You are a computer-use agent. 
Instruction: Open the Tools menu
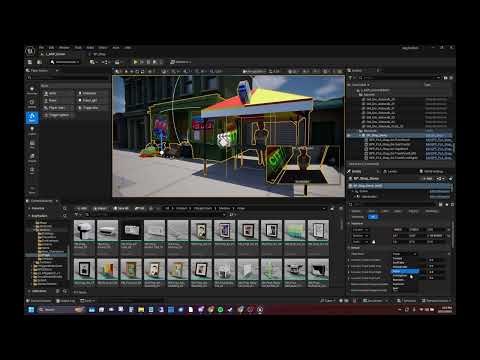pyautogui.click(x=78, y=48)
